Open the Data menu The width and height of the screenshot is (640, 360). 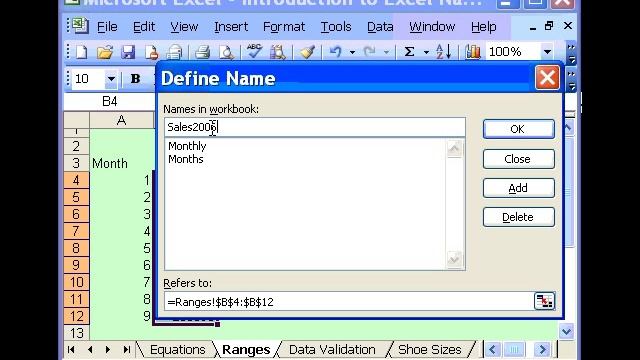[x=380, y=27]
